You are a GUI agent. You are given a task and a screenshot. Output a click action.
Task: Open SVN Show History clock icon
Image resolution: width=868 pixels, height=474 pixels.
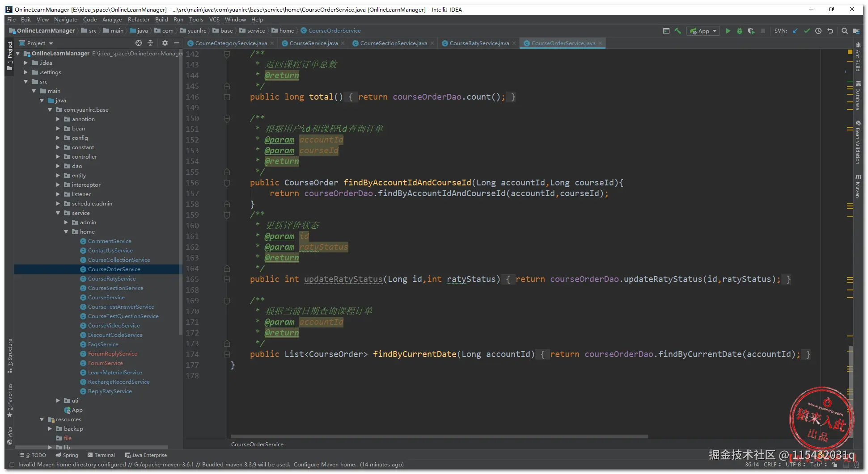pos(818,31)
